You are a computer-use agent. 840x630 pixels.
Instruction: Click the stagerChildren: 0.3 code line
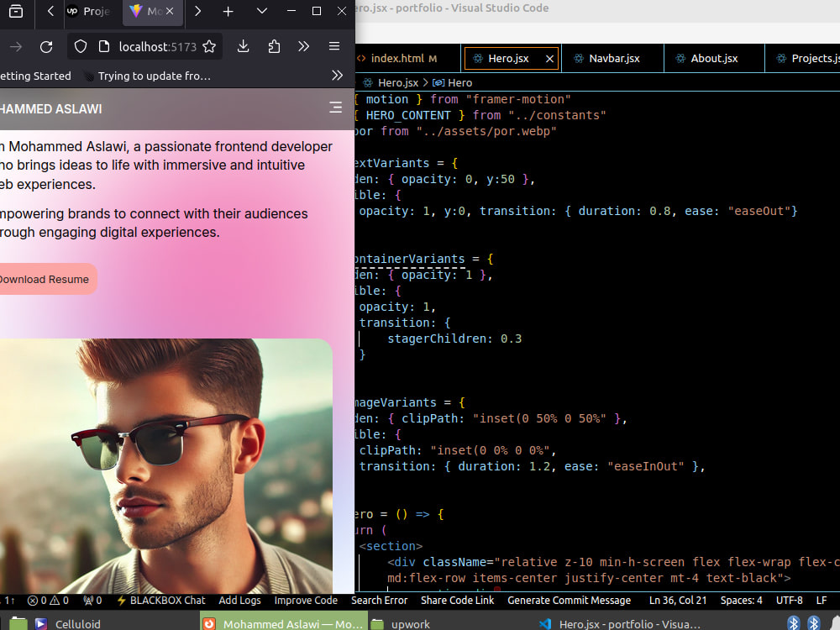coord(454,339)
